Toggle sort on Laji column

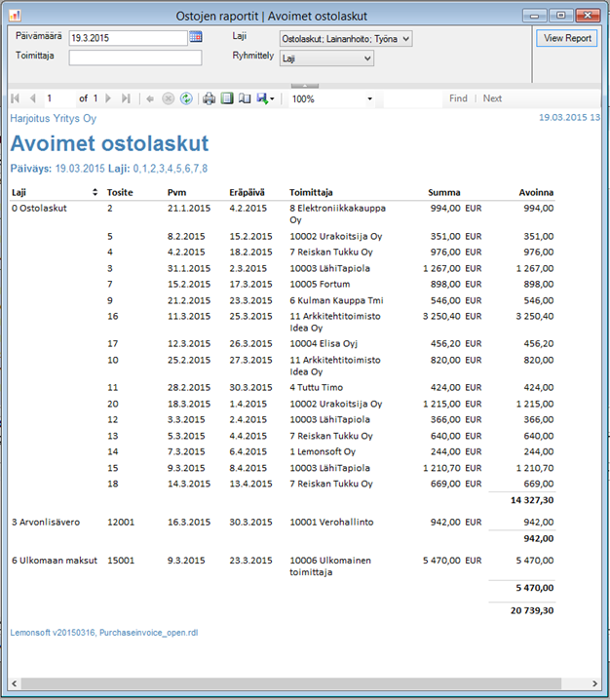(95, 192)
